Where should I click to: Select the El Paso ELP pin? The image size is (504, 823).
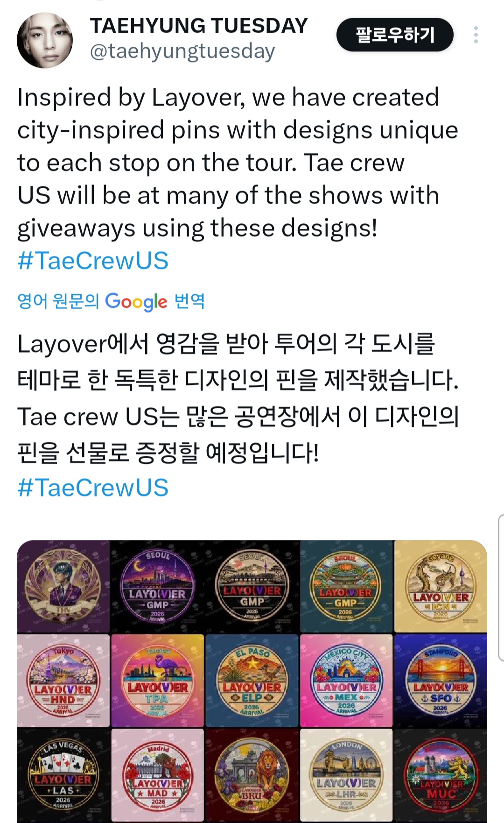pyautogui.click(x=252, y=681)
